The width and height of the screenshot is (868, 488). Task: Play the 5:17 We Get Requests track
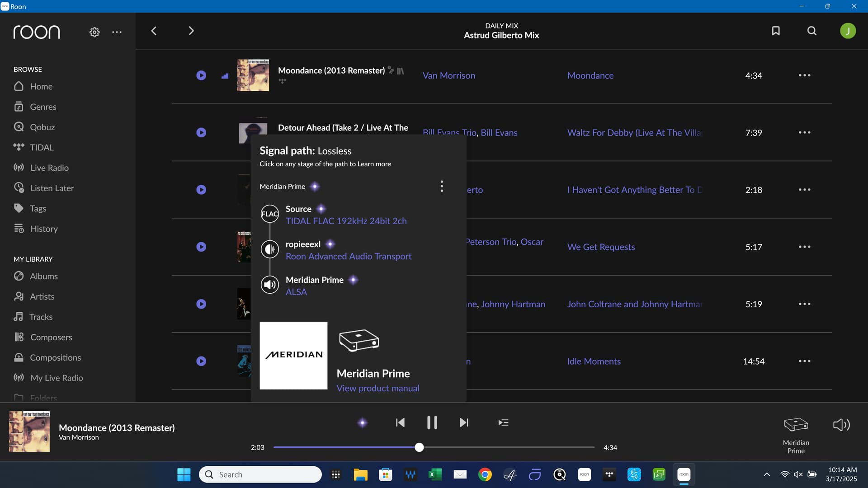[201, 247]
